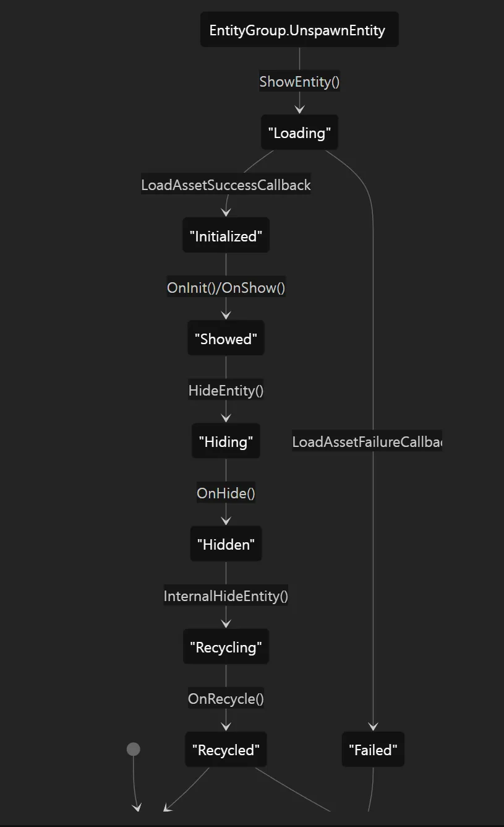This screenshot has height=827, width=504.
Task: Click the ShowEntity() transition label
Action: [299, 81]
